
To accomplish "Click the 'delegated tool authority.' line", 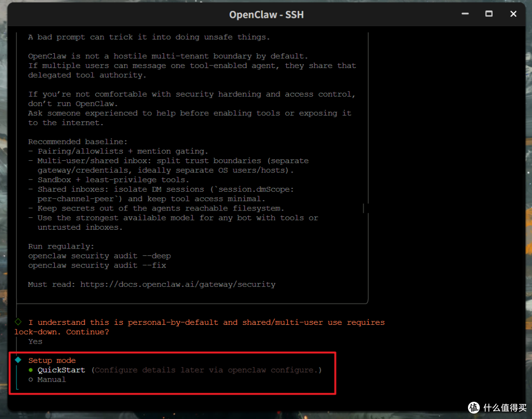I will [87, 75].
